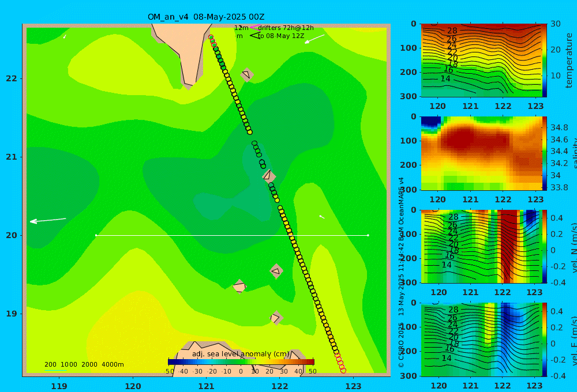This screenshot has height=392, width=577.
Task: Click the 'to 08 May 12Z' legend text
Action: 281,36
